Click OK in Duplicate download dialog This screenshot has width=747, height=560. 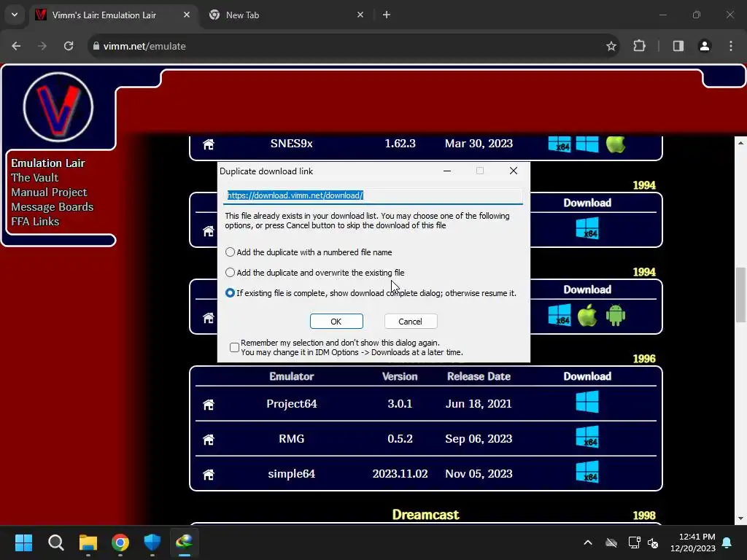click(x=336, y=322)
